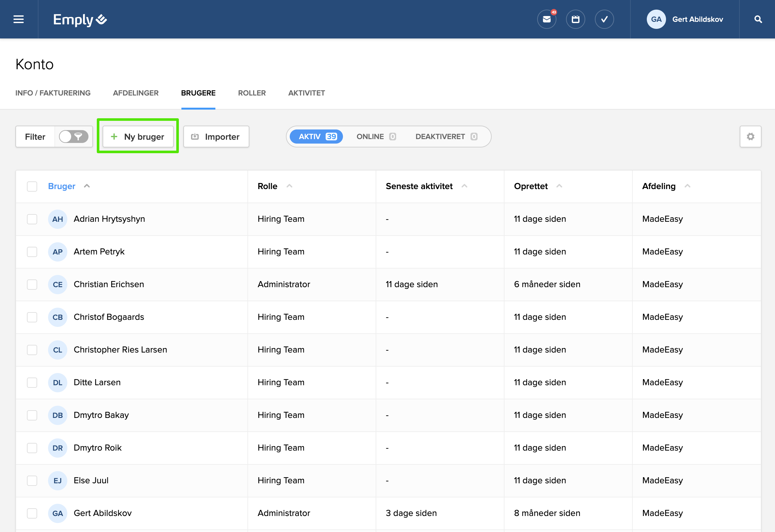Select checkbox for Christian Erichsen
Screen dimensions: 775x532
[x=32, y=285]
